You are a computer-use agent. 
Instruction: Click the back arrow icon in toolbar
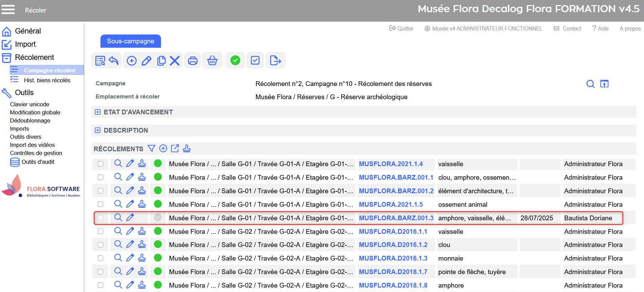[x=114, y=61]
